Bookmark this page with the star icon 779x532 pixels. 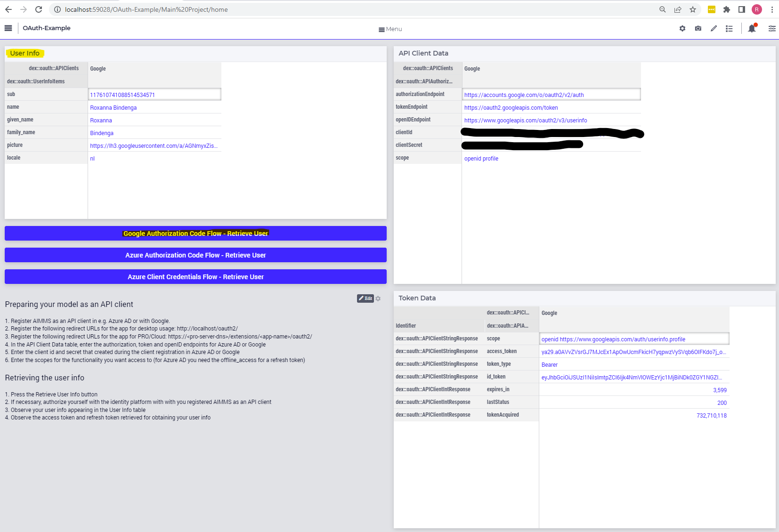click(x=693, y=9)
